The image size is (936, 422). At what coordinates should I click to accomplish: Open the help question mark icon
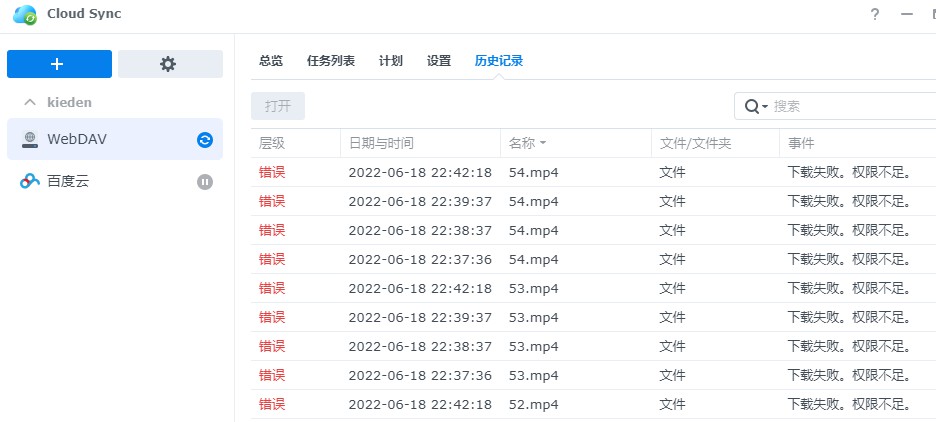tap(875, 15)
